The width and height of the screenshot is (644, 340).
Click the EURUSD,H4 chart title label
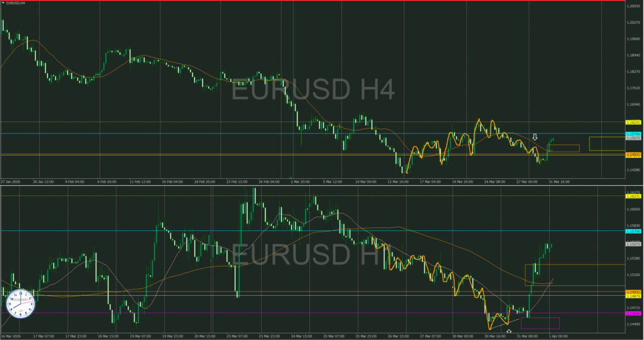tap(16, 4)
